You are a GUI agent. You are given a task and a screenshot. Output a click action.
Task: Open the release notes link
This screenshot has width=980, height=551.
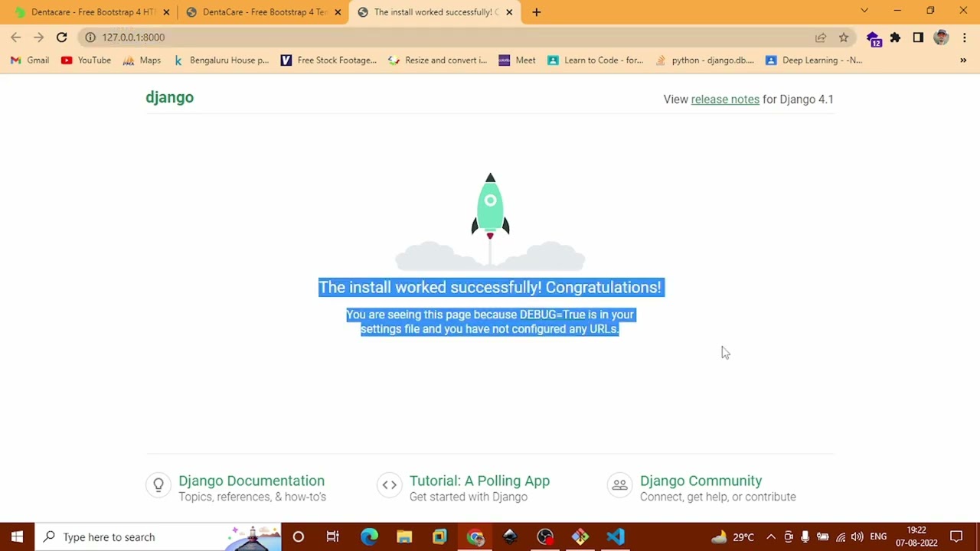tap(725, 99)
